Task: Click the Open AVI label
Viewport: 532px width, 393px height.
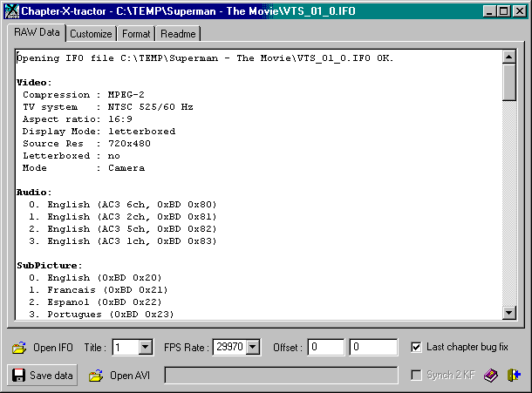Action: (130, 376)
